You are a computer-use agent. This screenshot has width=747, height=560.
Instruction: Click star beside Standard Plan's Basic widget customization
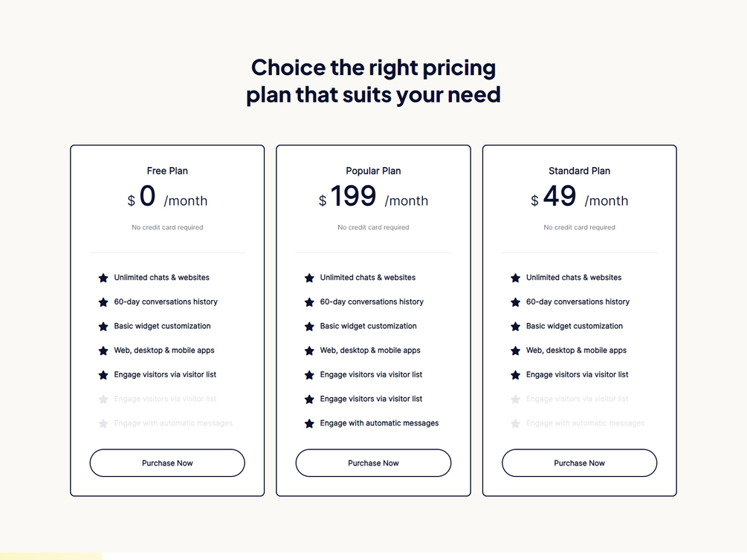(x=515, y=327)
